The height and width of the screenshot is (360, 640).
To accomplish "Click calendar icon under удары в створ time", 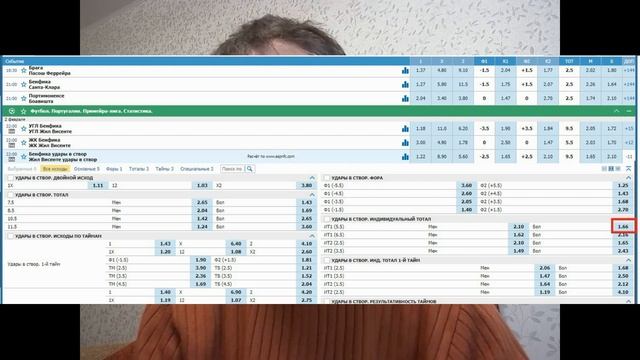I will [x=11, y=159].
